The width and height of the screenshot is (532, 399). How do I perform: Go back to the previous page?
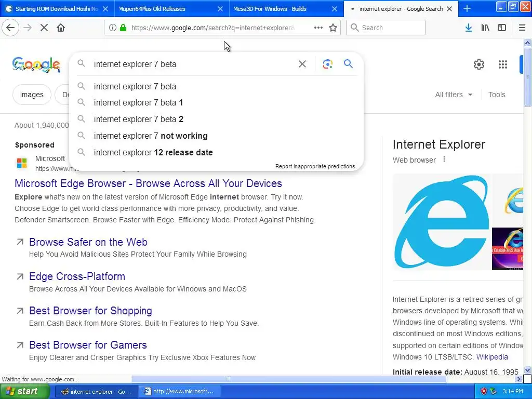click(x=10, y=28)
